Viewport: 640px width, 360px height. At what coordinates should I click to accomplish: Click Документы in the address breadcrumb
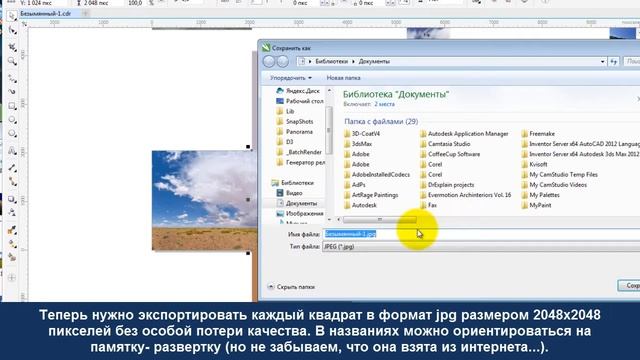pos(374,62)
